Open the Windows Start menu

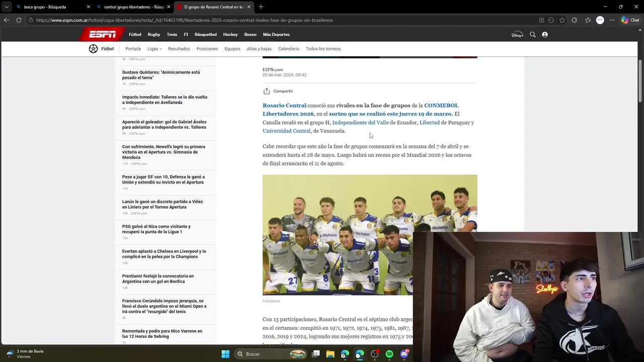[225, 354]
